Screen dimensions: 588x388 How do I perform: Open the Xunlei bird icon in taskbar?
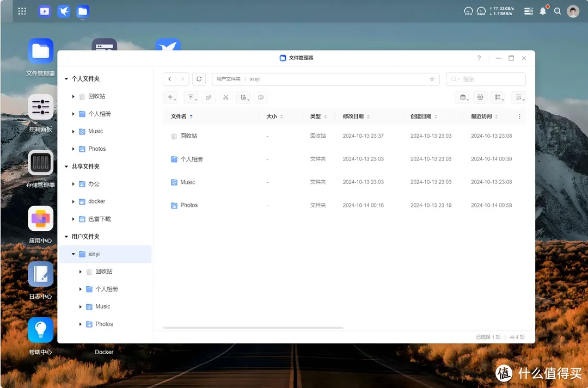64,11
